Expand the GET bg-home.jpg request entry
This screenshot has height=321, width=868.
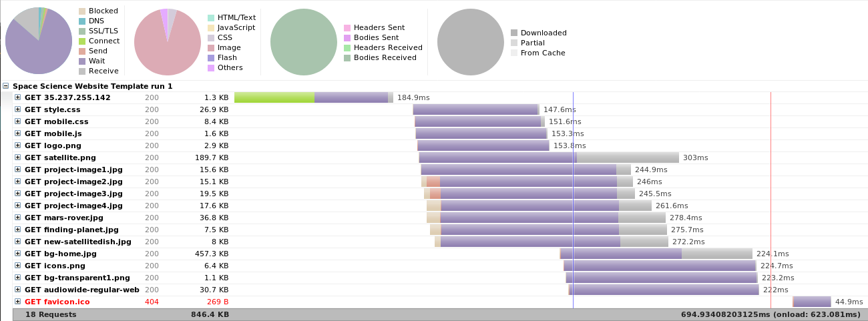(18, 254)
